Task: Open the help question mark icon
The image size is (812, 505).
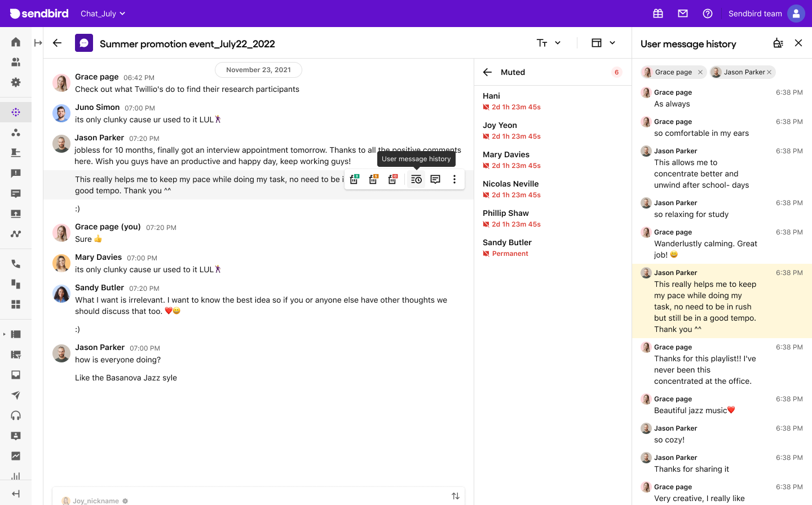Action: [708, 13]
